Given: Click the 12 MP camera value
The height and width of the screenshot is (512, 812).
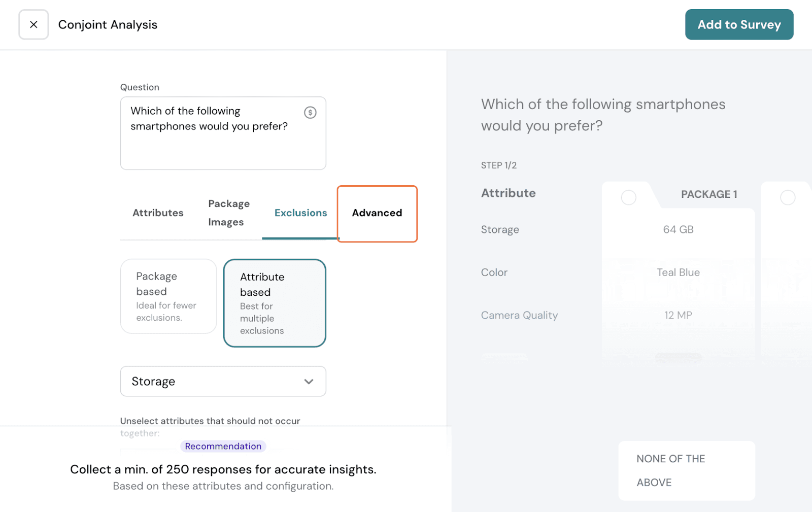Looking at the screenshot, I should click(x=678, y=315).
